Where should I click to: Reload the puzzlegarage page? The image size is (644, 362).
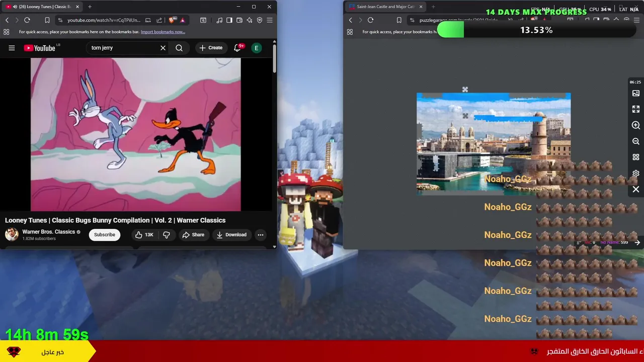tap(371, 20)
